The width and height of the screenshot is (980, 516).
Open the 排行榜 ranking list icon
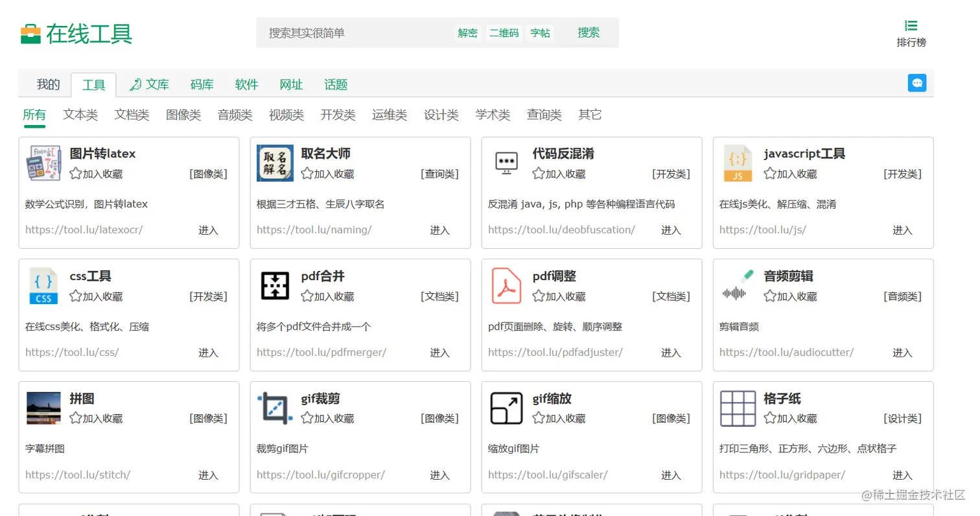[911, 26]
